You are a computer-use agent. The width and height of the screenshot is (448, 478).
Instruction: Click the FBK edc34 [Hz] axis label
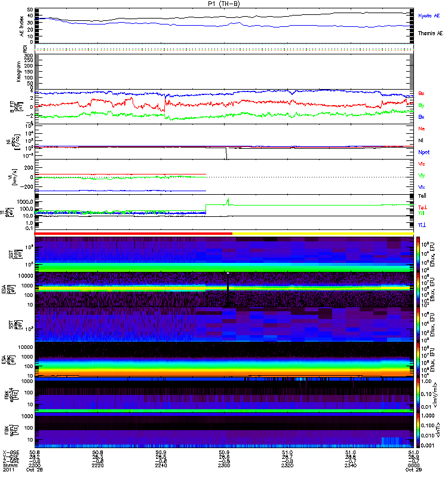(x=11, y=394)
